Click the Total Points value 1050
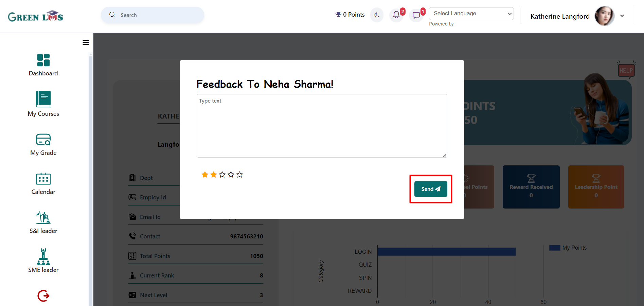This screenshot has width=644, height=306. [256, 256]
